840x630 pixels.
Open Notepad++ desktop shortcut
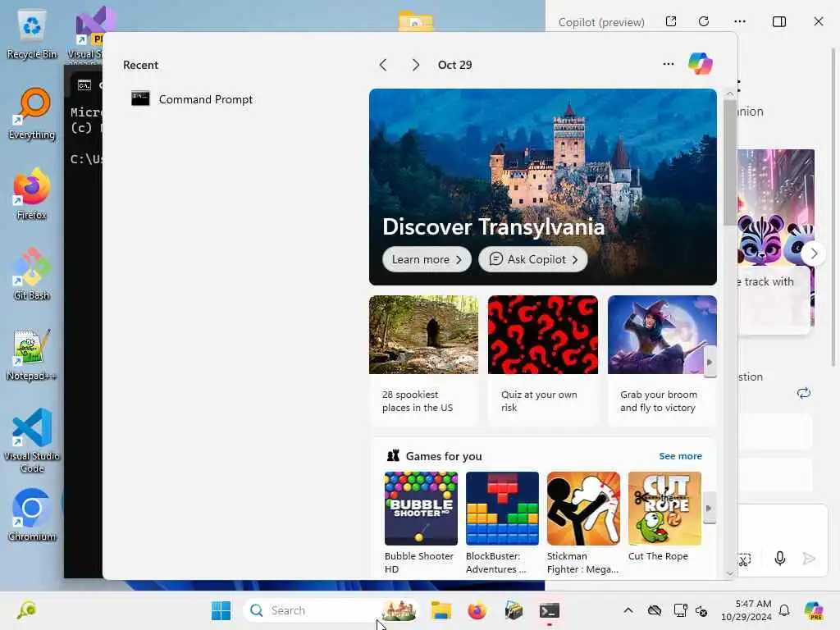[x=32, y=354]
